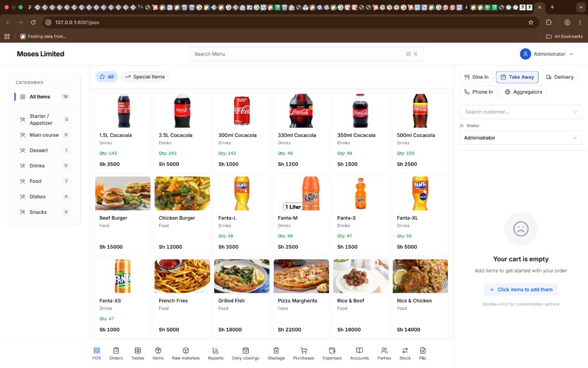The image size is (588, 368).
Task: Select the Dessert category
Action: coord(44,151)
